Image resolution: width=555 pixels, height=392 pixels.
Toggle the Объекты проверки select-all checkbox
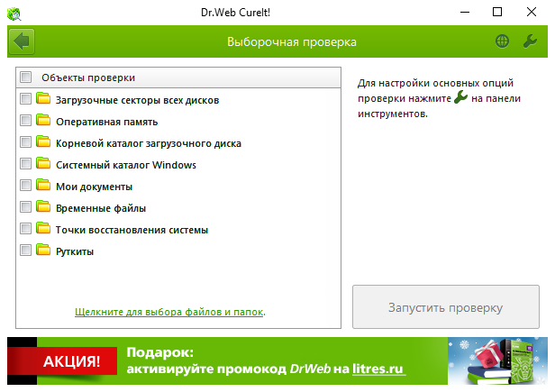(x=25, y=77)
